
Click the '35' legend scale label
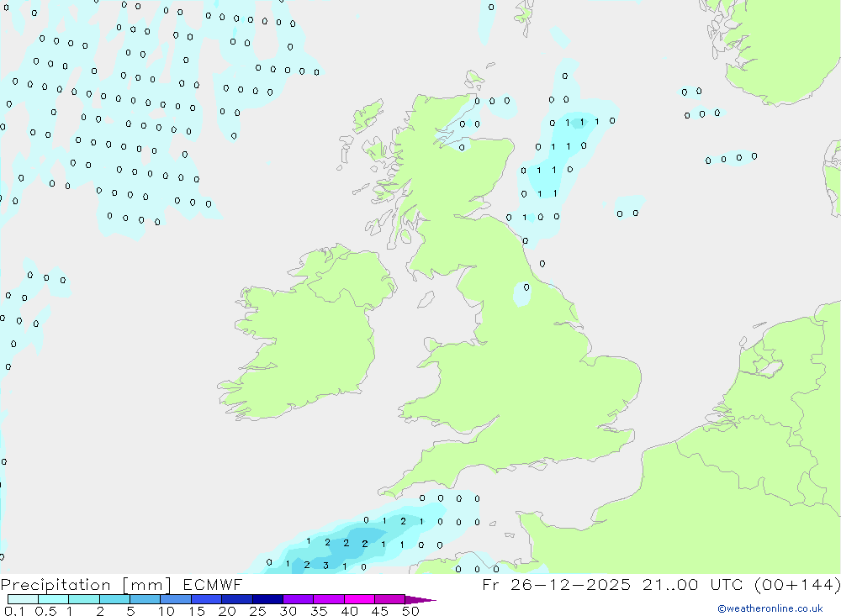click(x=319, y=611)
